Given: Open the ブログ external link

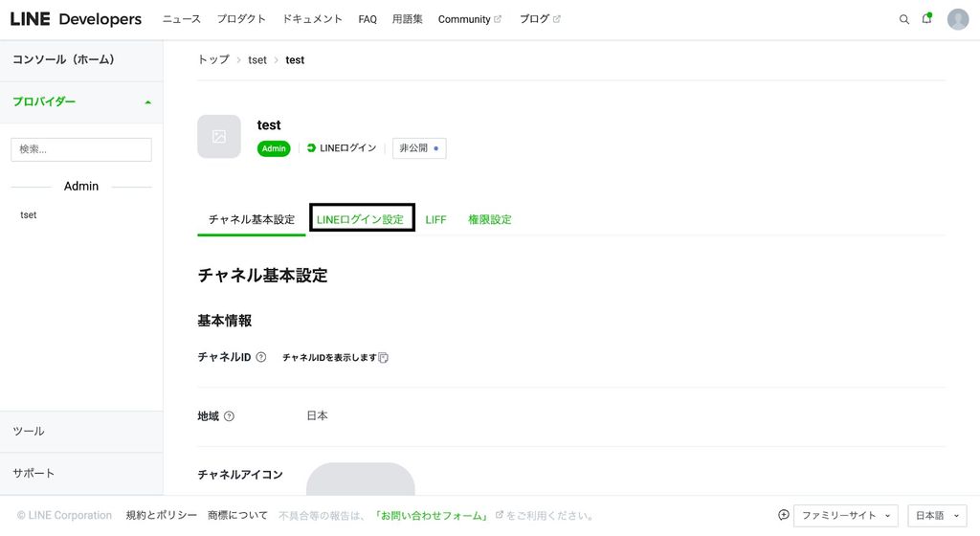Looking at the screenshot, I should click(540, 19).
